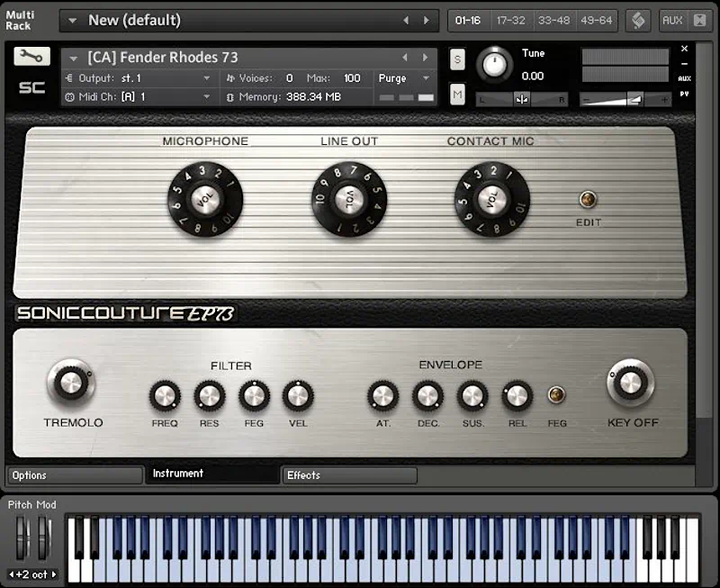Mute the Fender Rhodes instrument
The width and height of the screenshot is (720, 588).
pos(457,95)
